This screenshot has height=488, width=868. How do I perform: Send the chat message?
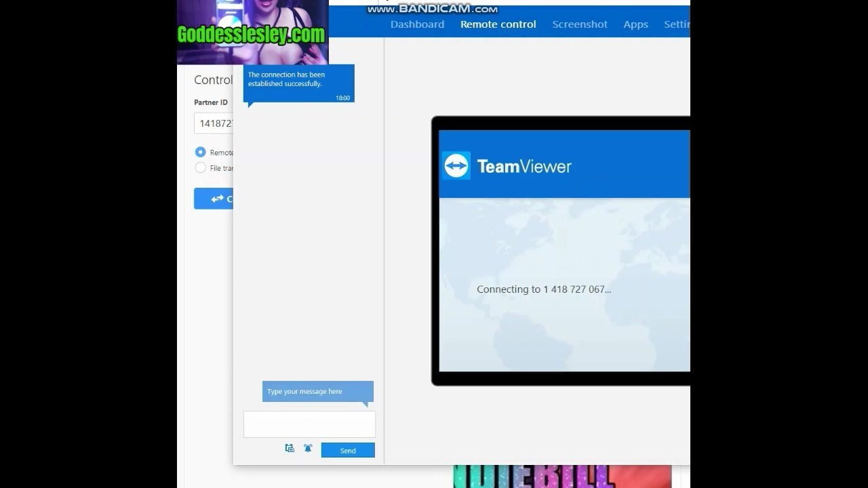[x=348, y=451]
